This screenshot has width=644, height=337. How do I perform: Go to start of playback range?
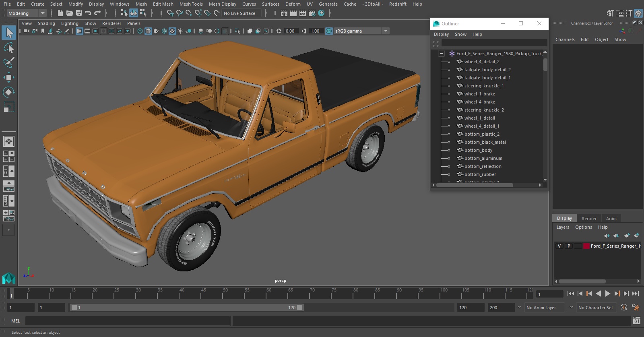click(571, 294)
